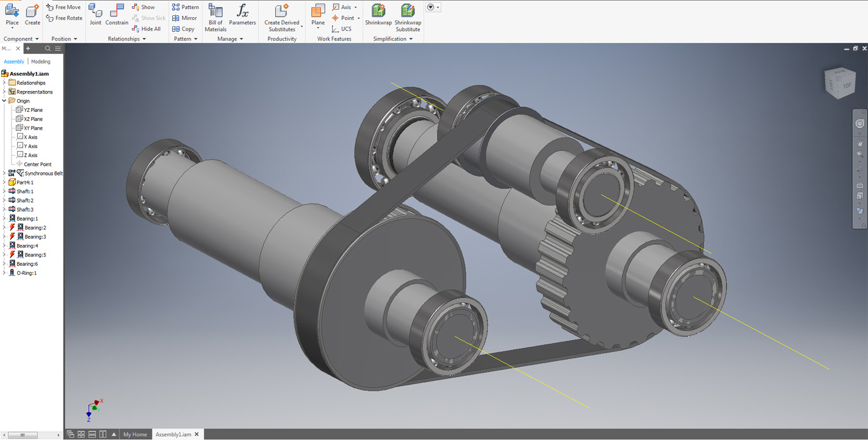The width and height of the screenshot is (868, 440).
Task: Select the X Axis in the browser
Action: click(27, 137)
